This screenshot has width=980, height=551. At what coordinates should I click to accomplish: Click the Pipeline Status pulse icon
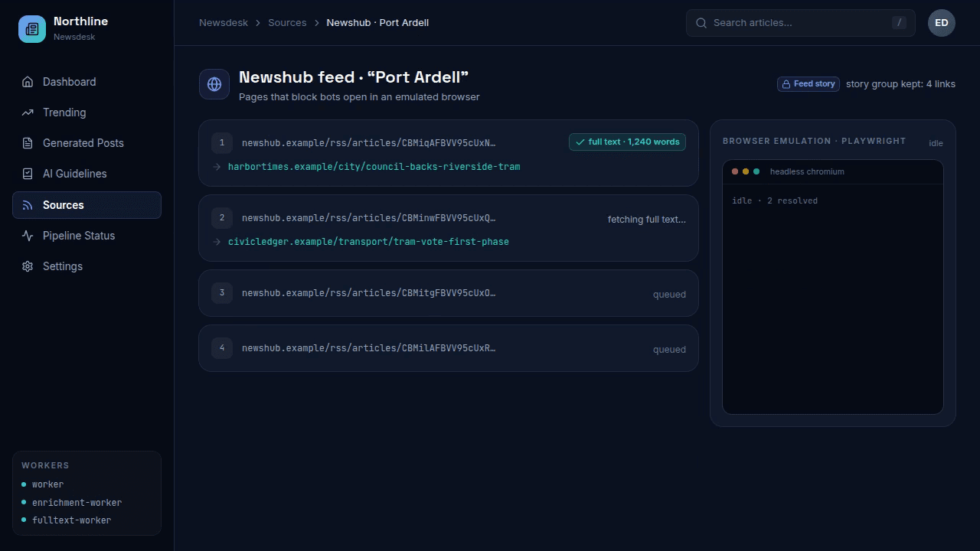[x=28, y=236]
